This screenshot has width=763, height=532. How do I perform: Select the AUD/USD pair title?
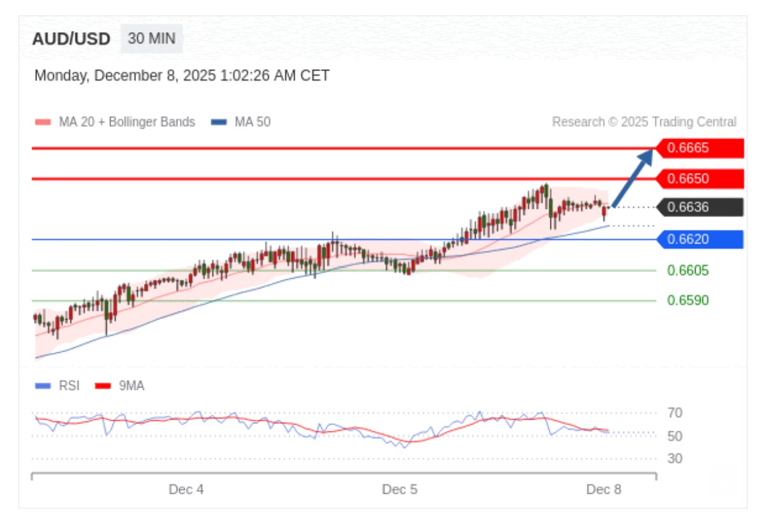coord(71,39)
